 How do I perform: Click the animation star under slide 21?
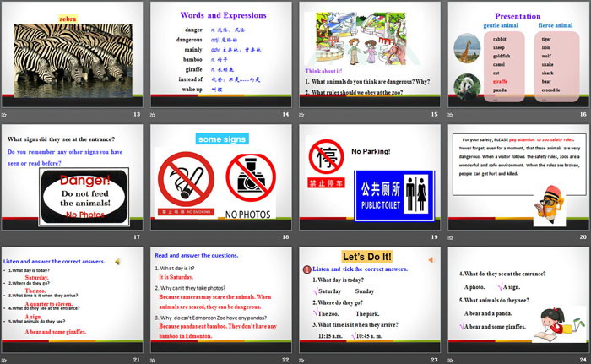click(x=3, y=361)
